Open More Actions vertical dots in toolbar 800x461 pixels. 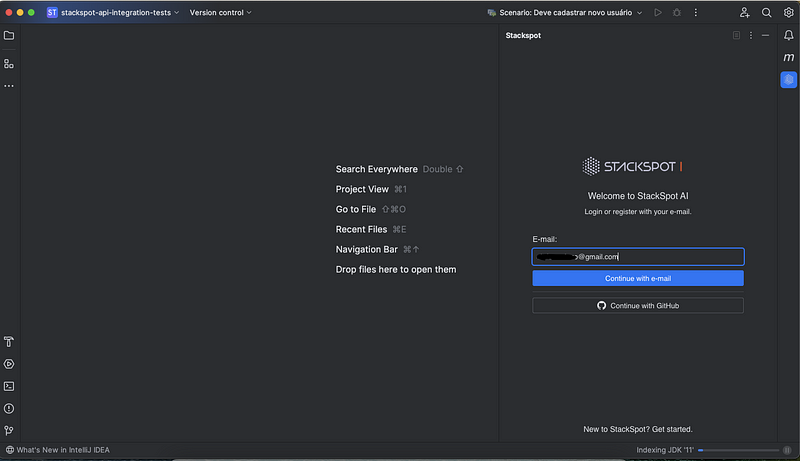pos(696,12)
